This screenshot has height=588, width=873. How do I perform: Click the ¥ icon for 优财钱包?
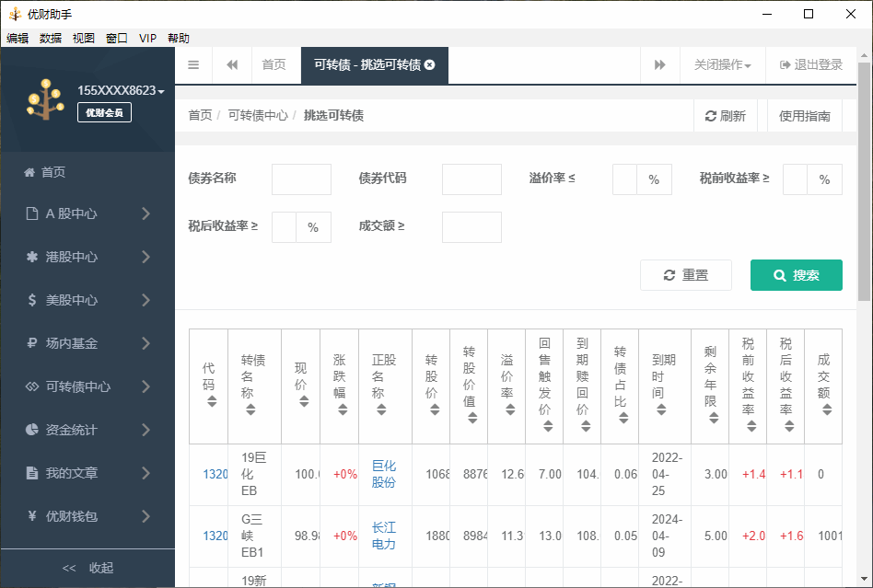tap(32, 515)
